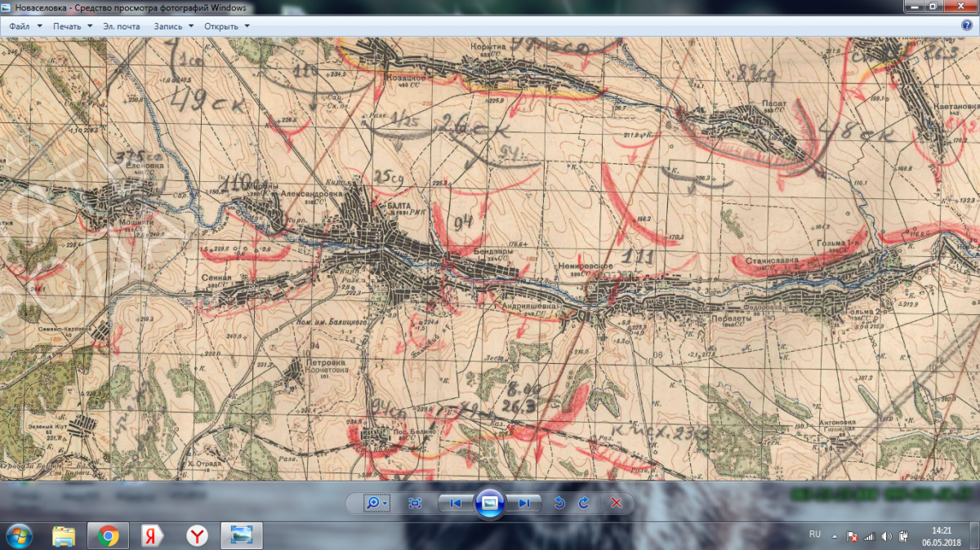Open the Windows Start menu
980x550 pixels.
pyautogui.click(x=18, y=535)
